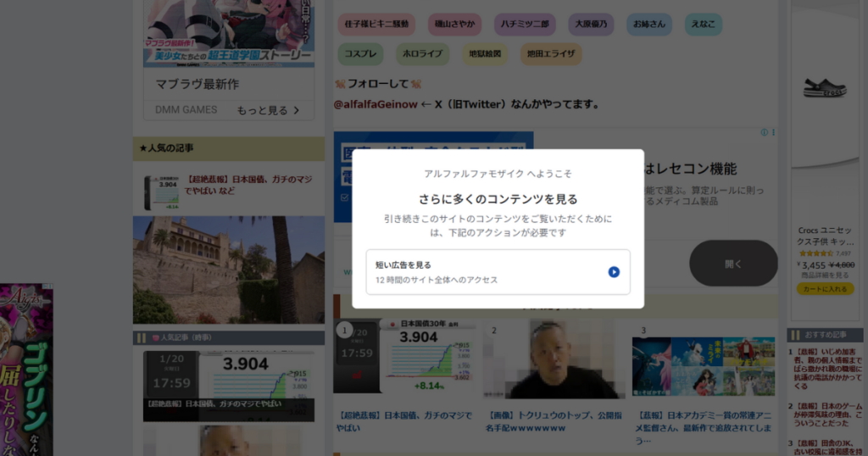Click Crocs star rating icons

pos(815,253)
